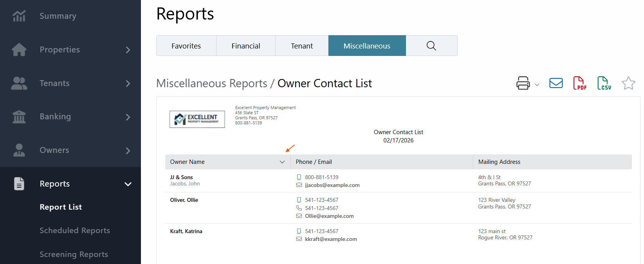Select owner name JJ & Sons
Image resolution: width=644 pixels, height=264 pixels.
coord(181,177)
